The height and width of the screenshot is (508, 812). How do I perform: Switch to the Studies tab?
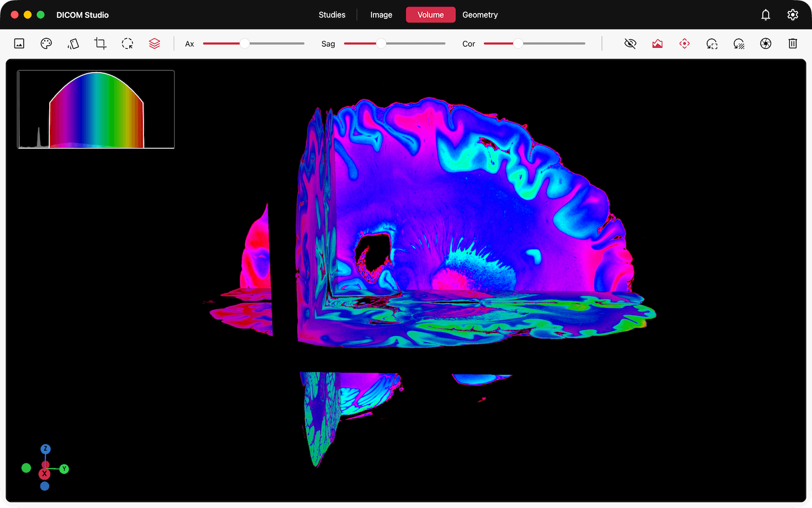pyautogui.click(x=332, y=15)
